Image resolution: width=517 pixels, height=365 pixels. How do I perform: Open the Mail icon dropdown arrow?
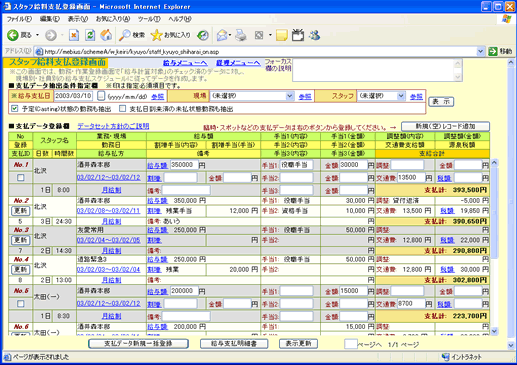click(230, 35)
